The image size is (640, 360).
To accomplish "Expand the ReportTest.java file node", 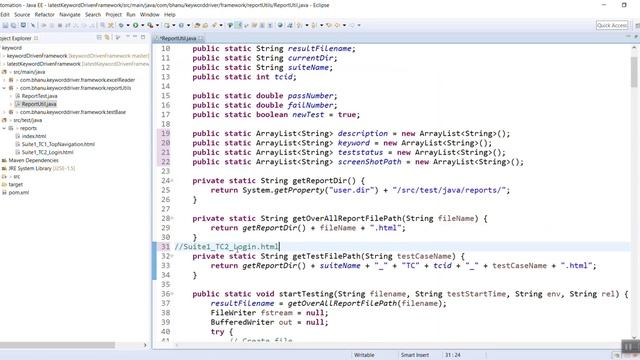I will [x=11, y=96].
